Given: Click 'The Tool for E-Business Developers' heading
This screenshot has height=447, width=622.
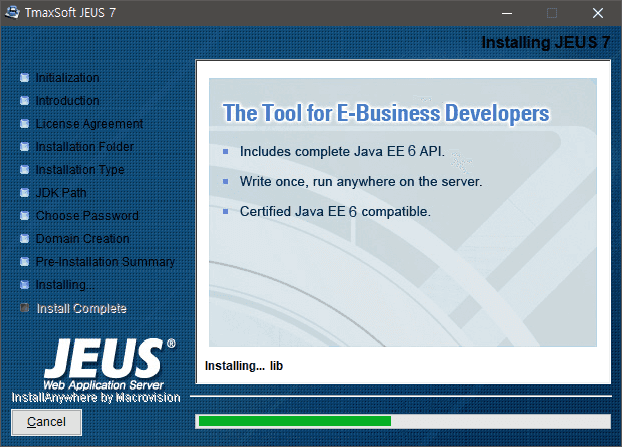Looking at the screenshot, I should [x=386, y=113].
